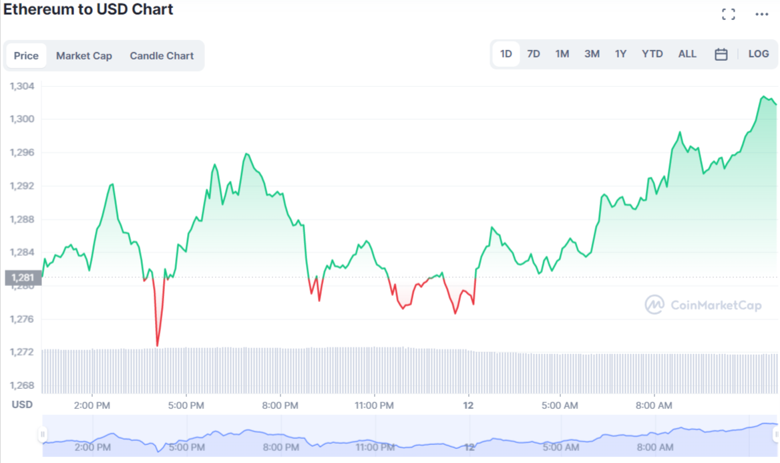Screen dimensions: 780x463
Task: Select the YTD time range
Action: click(x=652, y=54)
